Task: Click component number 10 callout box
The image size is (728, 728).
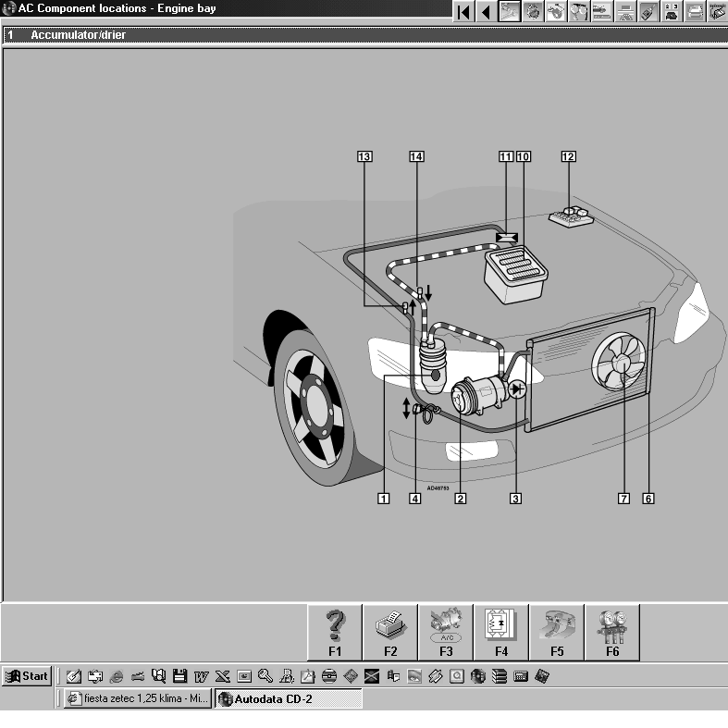Action: [523, 156]
